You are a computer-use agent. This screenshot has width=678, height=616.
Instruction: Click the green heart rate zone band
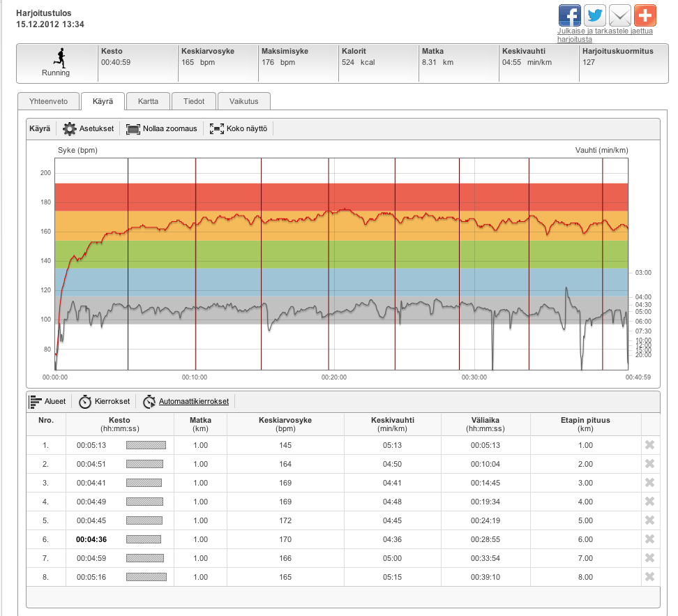point(341,255)
